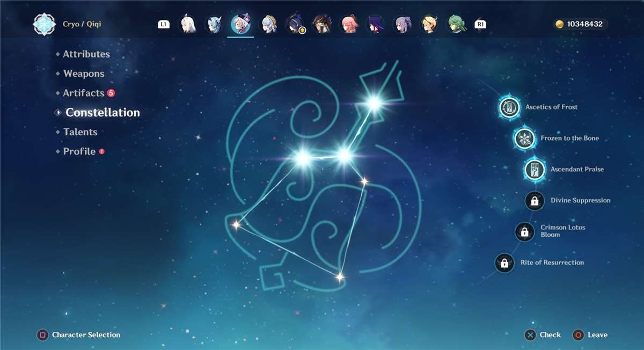Switch to the pink-haired character portrait

coord(350,24)
